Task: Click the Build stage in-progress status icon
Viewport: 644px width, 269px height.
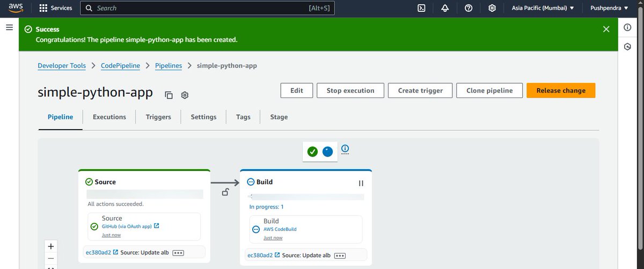Action: coord(251,182)
